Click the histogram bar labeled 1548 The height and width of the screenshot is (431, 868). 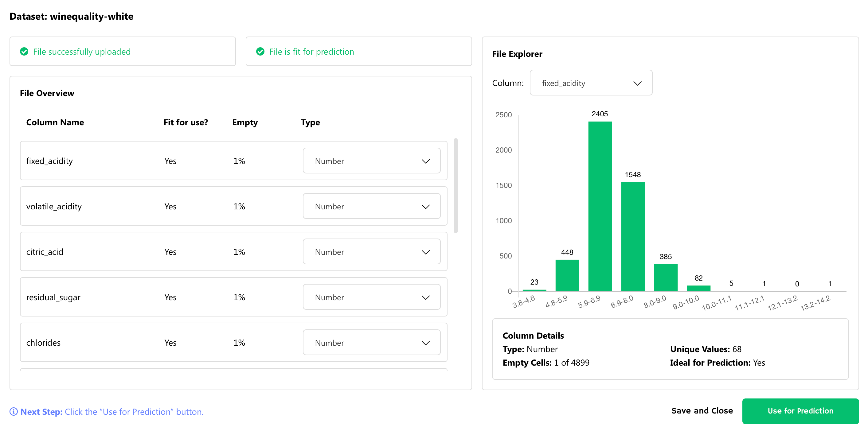point(632,236)
